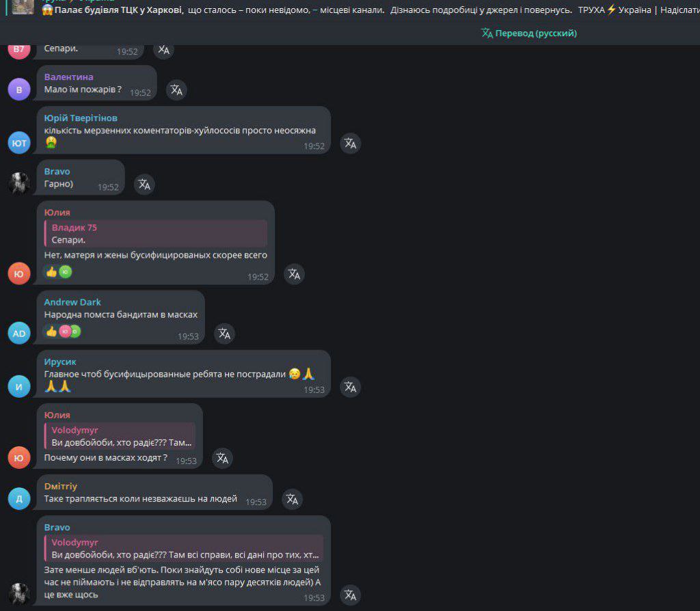Viewport: 700px width, 611px height.
Task: Click "Перевод (русский)" translate link
Action: point(529,33)
